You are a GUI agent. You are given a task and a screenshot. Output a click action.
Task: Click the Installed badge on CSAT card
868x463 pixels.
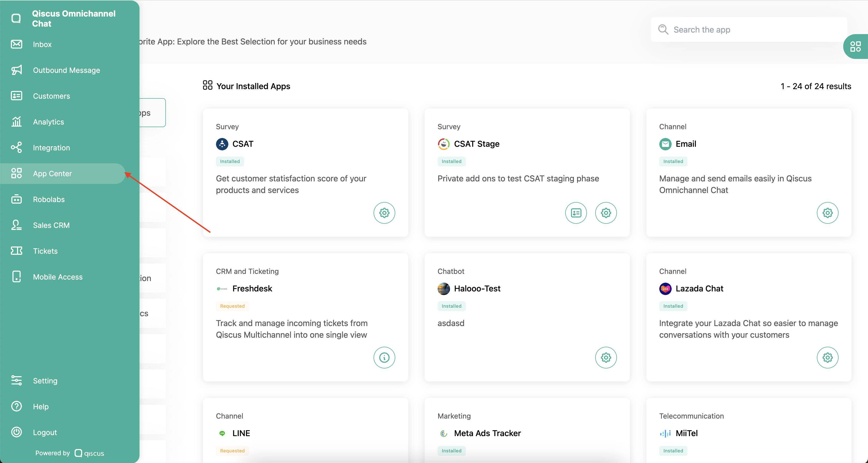[230, 161]
